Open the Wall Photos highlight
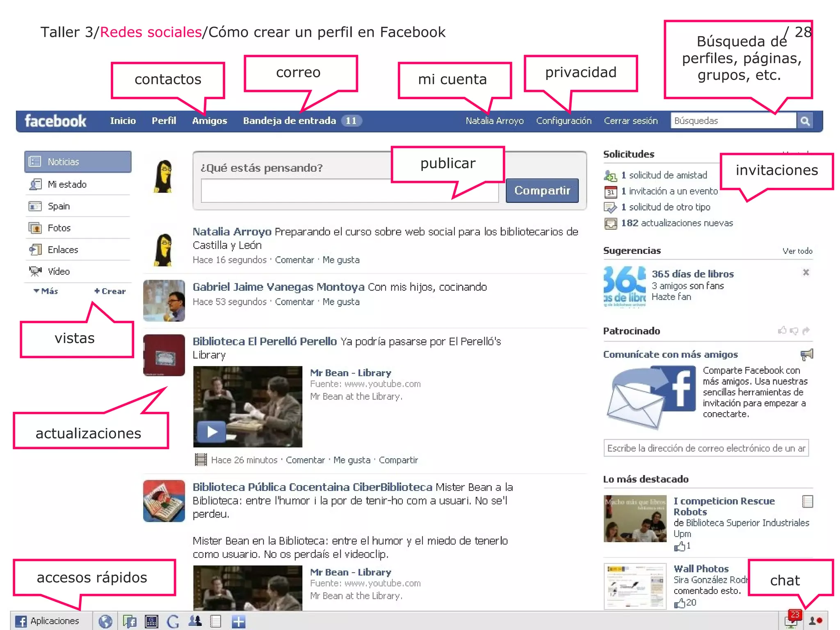The image size is (840, 630). [x=701, y=568]
